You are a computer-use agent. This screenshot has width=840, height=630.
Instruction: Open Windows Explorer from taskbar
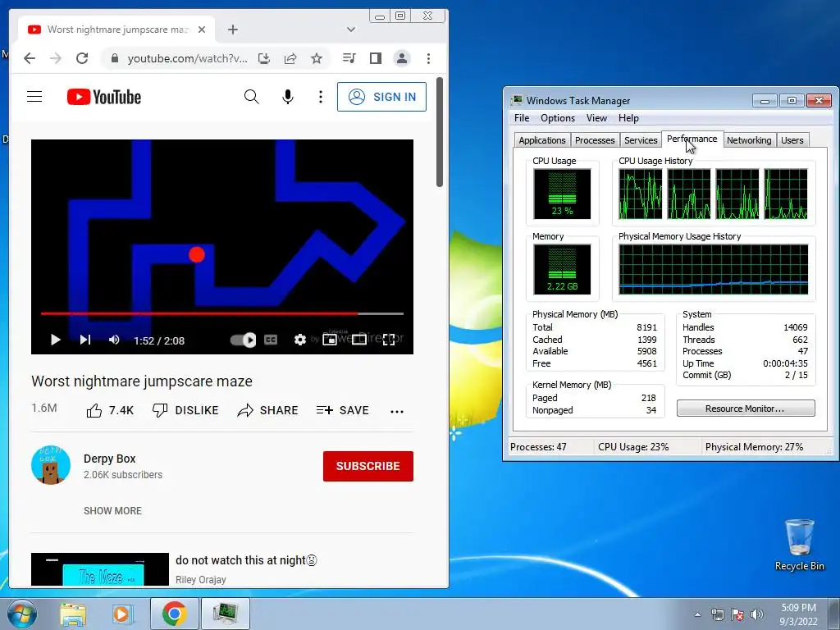coord(73,614)
